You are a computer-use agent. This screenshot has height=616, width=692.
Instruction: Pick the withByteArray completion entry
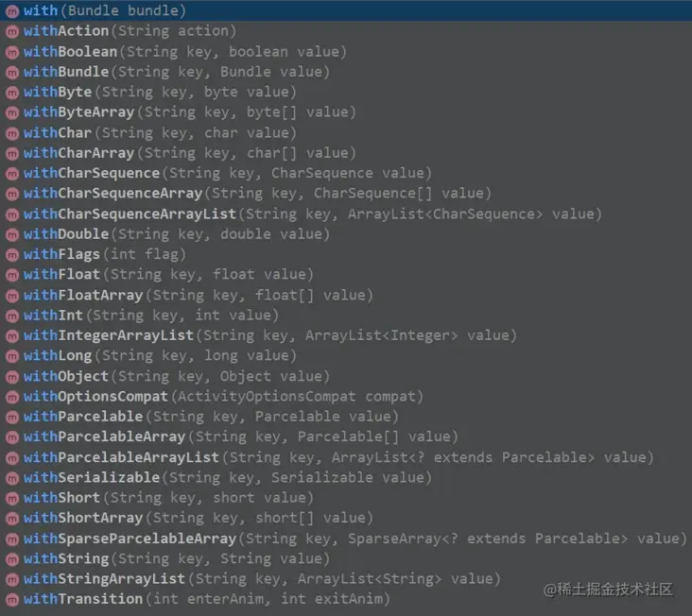coord(346,112)
